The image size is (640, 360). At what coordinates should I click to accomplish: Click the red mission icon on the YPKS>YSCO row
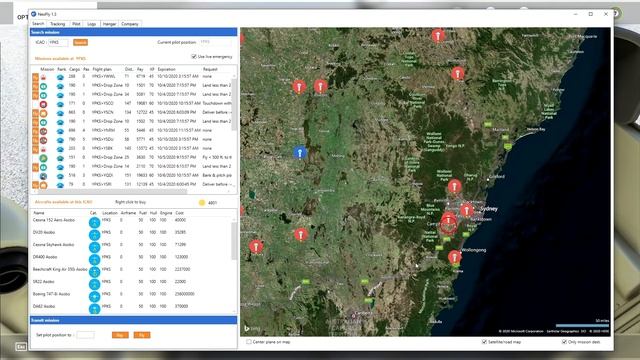pyautogui.click(x=43, y=104)
